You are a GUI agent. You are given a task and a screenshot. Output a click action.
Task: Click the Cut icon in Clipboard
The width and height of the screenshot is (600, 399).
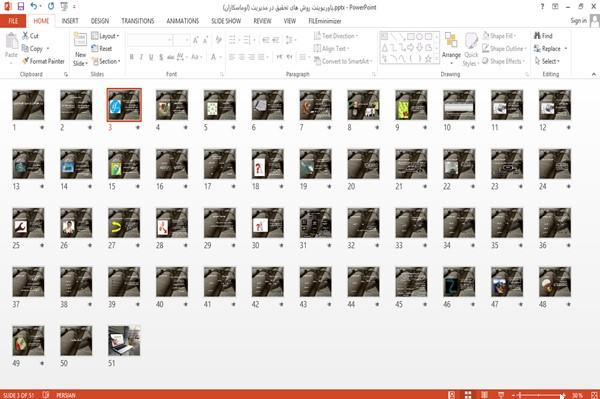31,36
